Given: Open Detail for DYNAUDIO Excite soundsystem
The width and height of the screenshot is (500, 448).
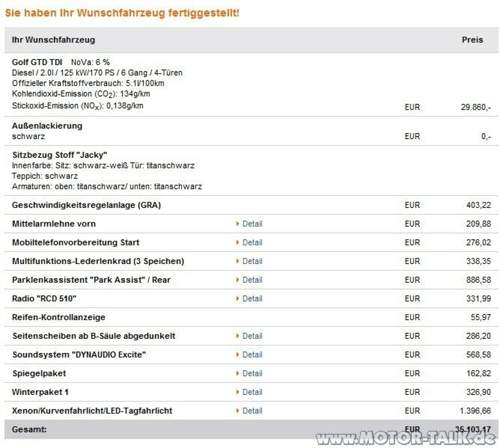Looking at the screenshot, I should [252, 354].
